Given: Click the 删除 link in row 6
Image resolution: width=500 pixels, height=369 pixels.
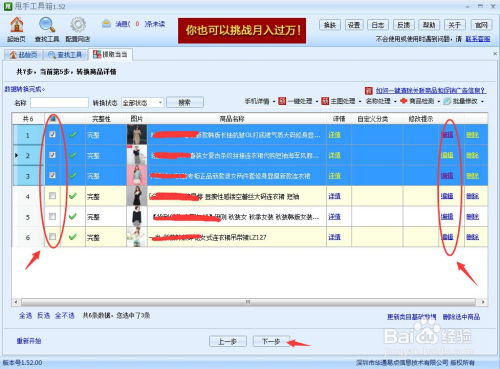Looking at the screenshot, I should (x=472, y=237).
